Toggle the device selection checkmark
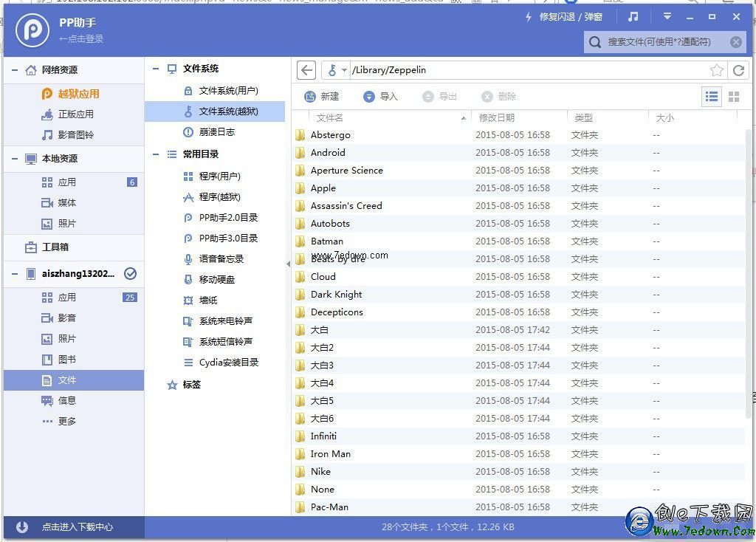The height and width of the screenshot is (542, 756). (131, 273)
